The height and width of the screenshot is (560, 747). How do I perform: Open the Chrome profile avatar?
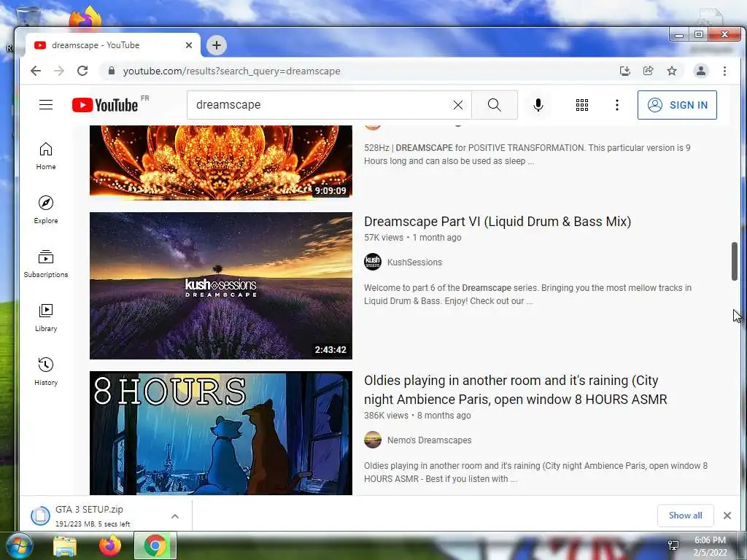pos(701,71)
